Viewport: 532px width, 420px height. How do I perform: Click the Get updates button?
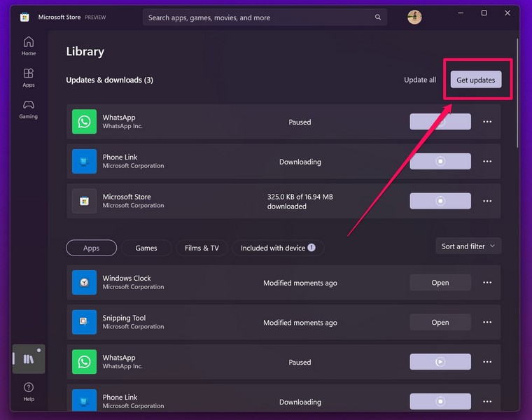pos(475,80)
